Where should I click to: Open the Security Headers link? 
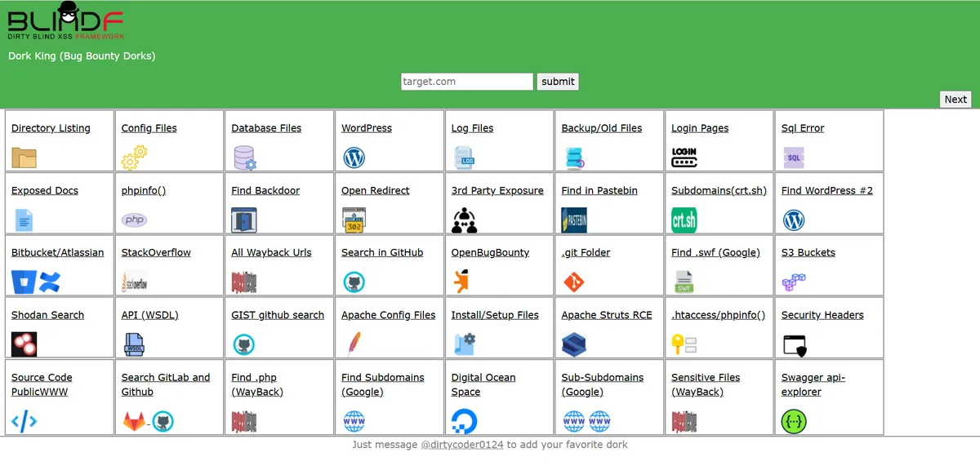822,315
